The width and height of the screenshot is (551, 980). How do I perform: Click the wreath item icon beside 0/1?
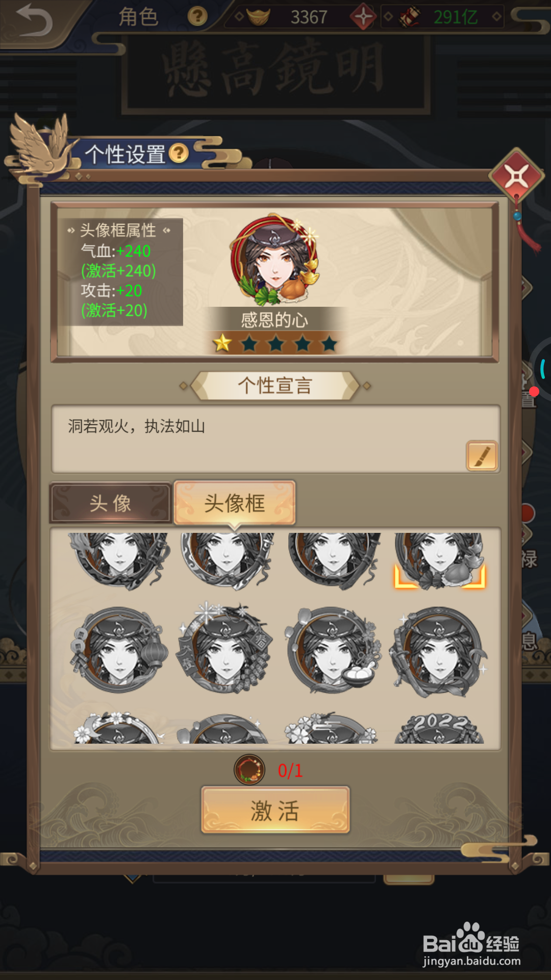pos(249,770)
